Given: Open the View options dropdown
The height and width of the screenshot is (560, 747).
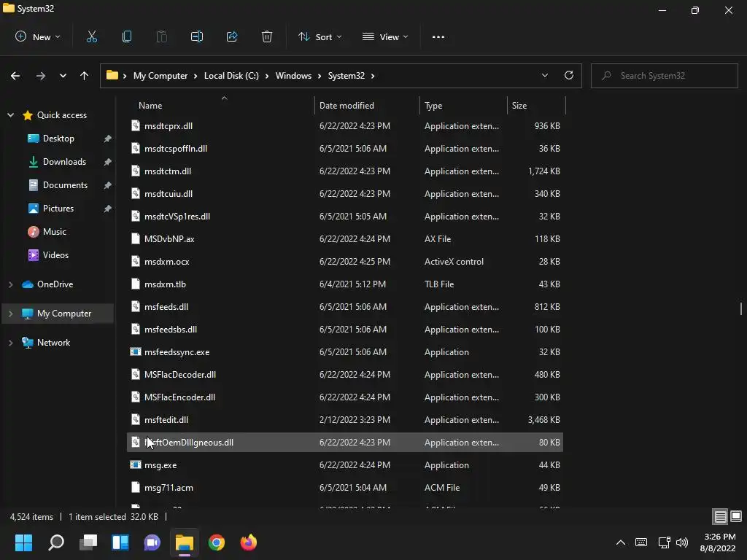Looking at the screenshot, I should coord(385,36).
